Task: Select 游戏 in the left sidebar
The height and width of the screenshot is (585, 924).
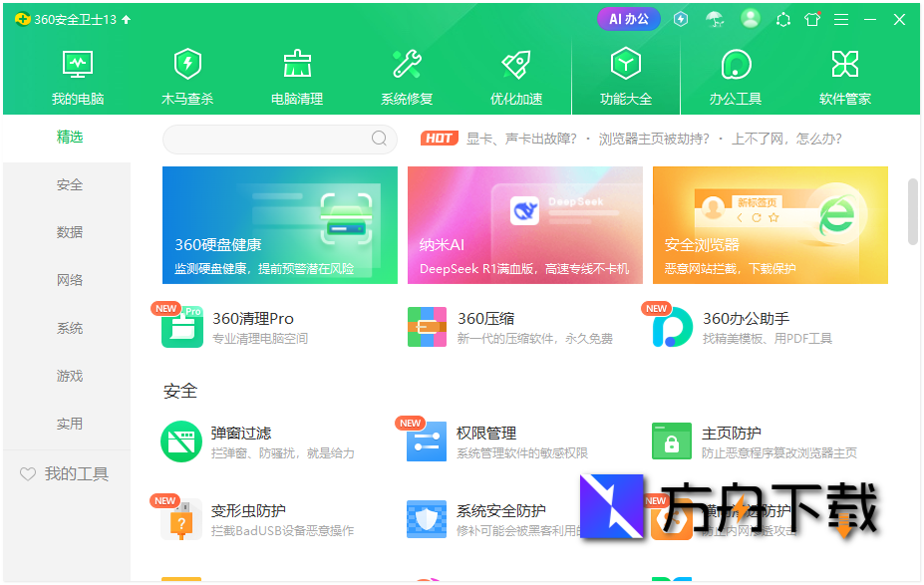Action: (70, 376)
